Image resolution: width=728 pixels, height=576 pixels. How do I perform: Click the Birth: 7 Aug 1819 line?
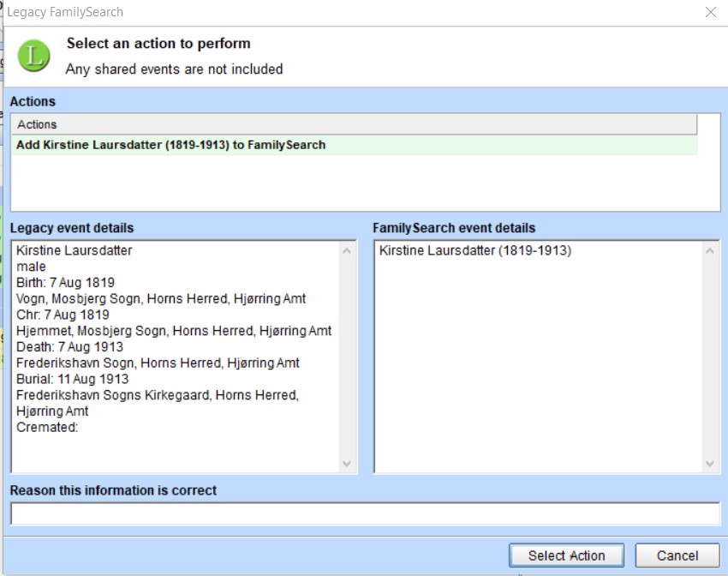click(x=65, y=282)
